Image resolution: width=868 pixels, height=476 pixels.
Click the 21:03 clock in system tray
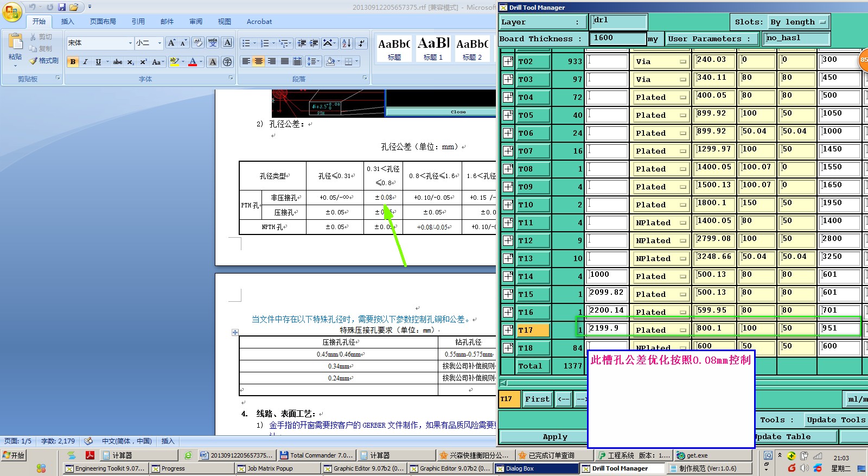pos(841,458)
